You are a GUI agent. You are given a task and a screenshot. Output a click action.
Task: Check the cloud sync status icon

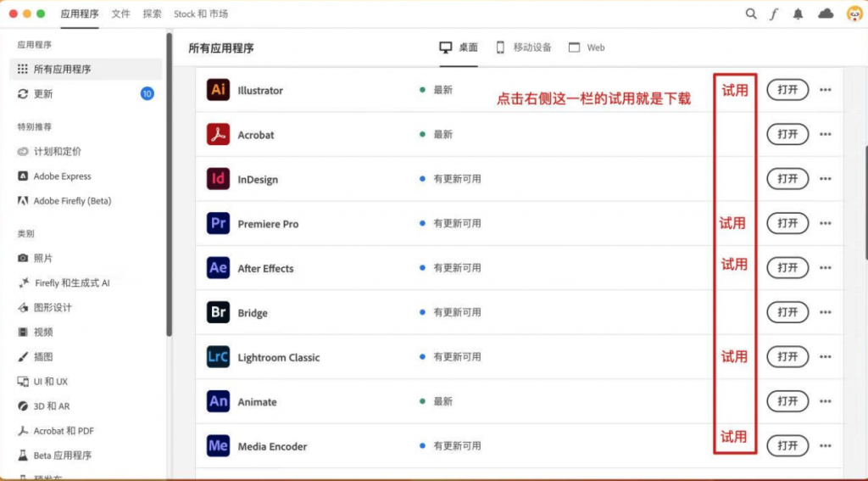[826, 14]
